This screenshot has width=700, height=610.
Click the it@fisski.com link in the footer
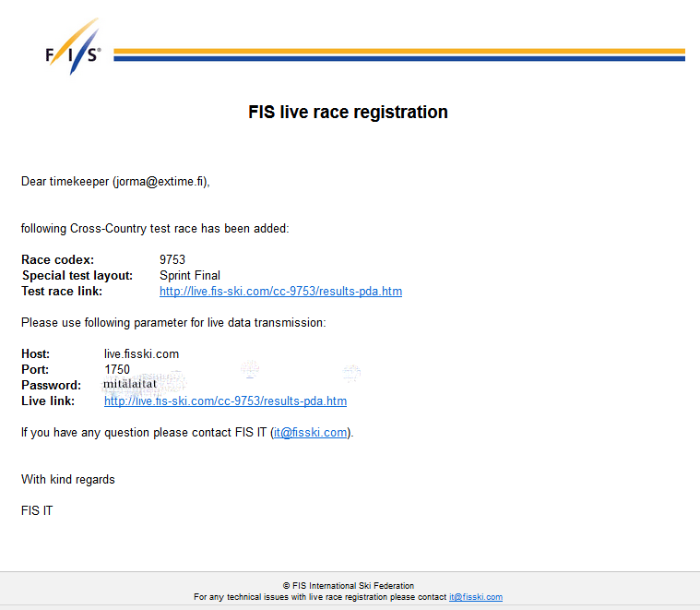pos(475,597)
